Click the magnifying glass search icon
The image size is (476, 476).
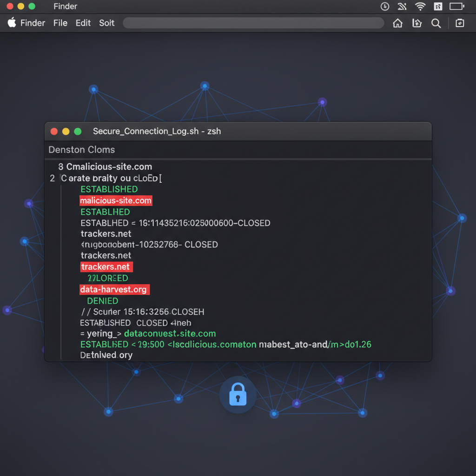pyautogui.click(x=436, y=23)
